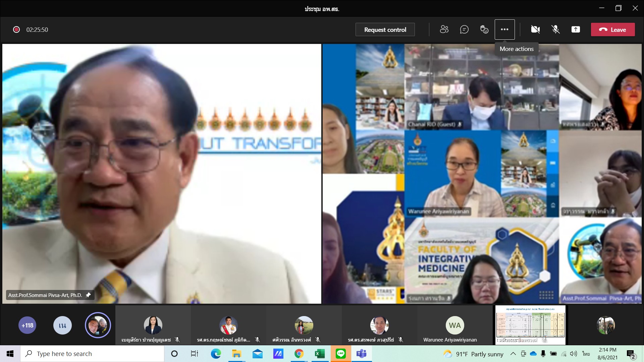Select the เน participant avatar
Screen dimensions: 644x362
[62, 325]
